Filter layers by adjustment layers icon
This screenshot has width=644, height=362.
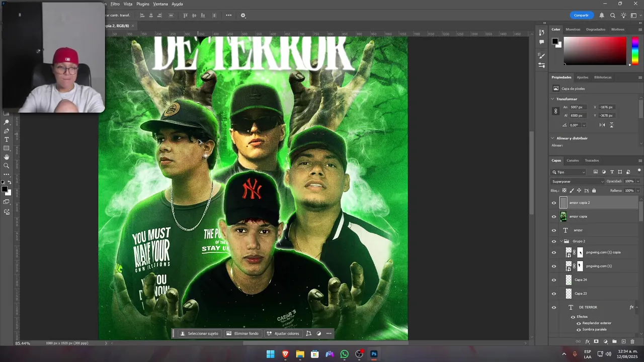point(604,172)
